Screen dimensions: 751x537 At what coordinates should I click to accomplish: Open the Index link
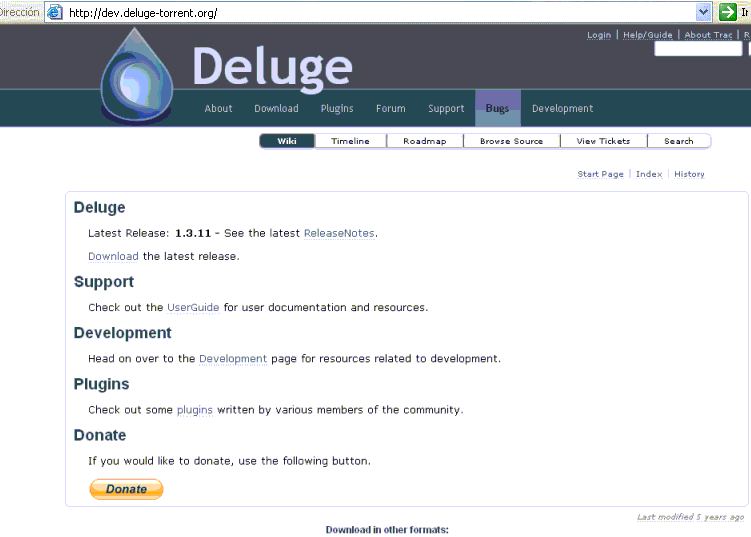click(649, 174)
